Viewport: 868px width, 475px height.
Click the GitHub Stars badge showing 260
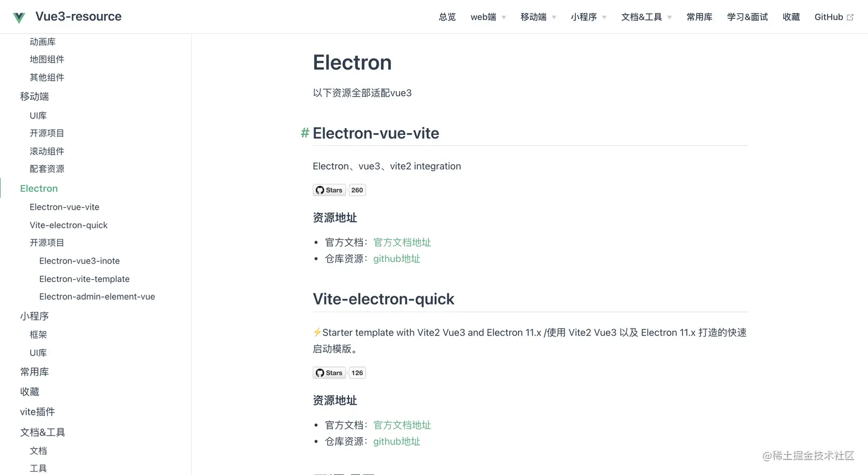(x=339, y=190)
